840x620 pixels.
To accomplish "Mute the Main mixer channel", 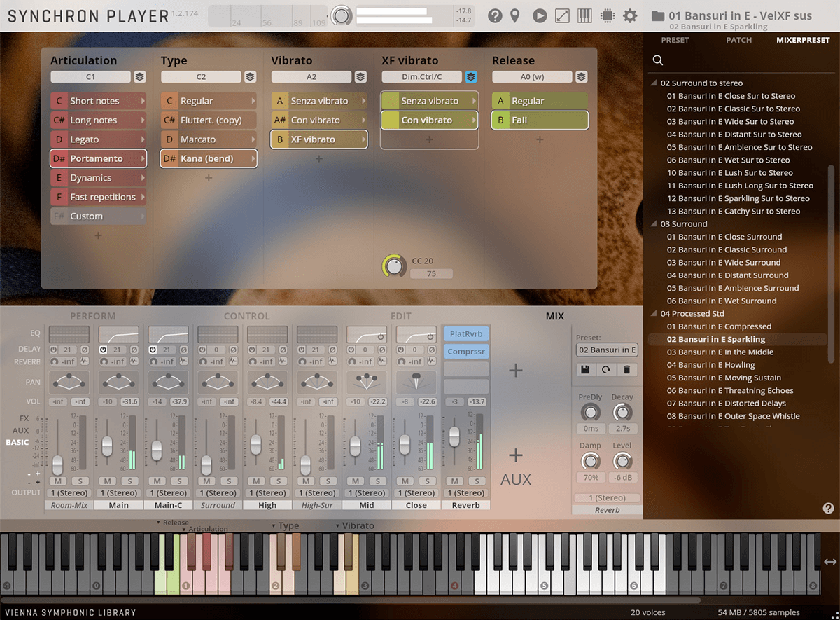I will (107, 481).
